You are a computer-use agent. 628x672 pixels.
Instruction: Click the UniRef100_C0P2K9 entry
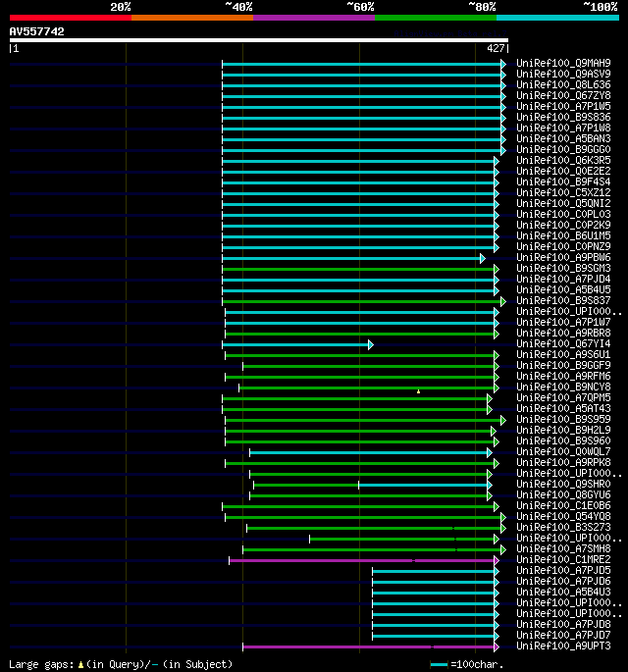pos(563,225)
